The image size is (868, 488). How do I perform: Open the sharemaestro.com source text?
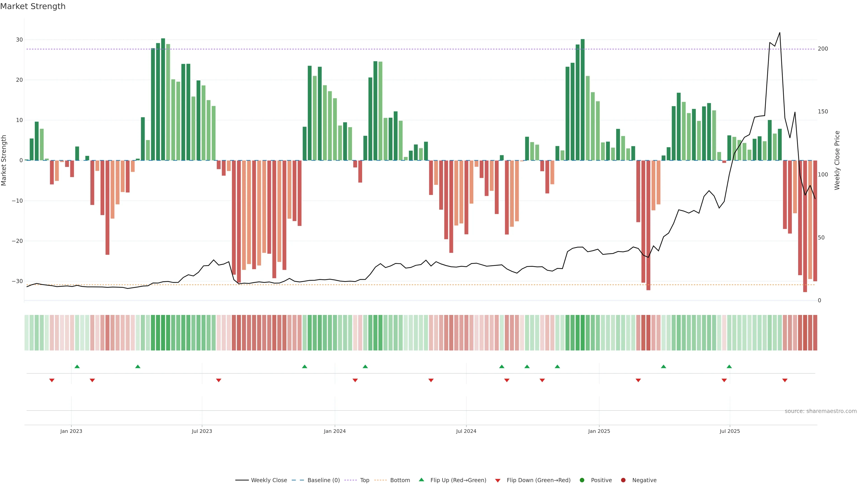[x=821, y=411]
